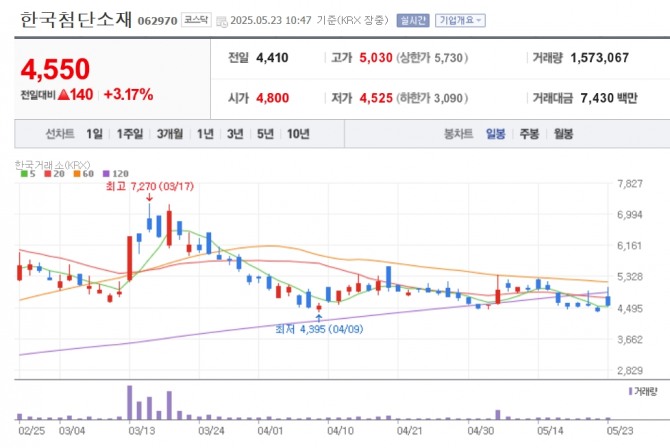Select the 3개월 line chart tab

tap(170, 134)
